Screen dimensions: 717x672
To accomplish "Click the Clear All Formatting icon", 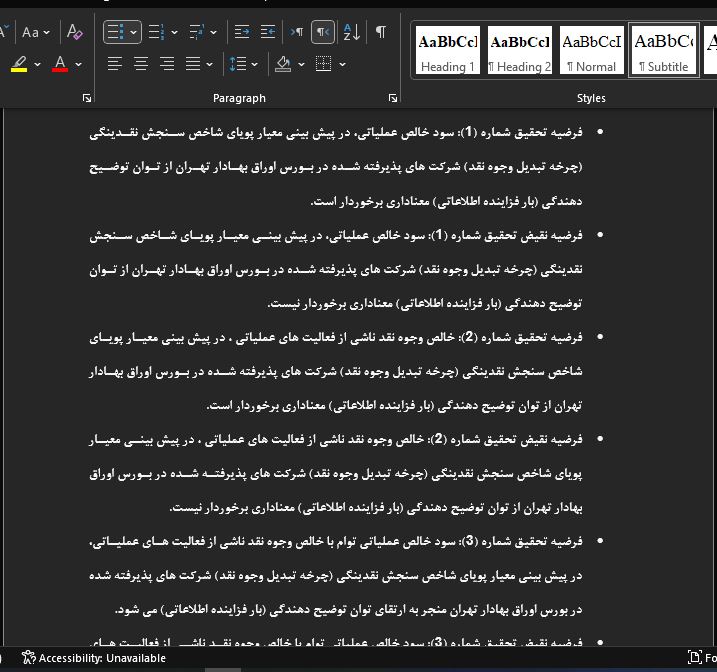I will pos(75,32).
